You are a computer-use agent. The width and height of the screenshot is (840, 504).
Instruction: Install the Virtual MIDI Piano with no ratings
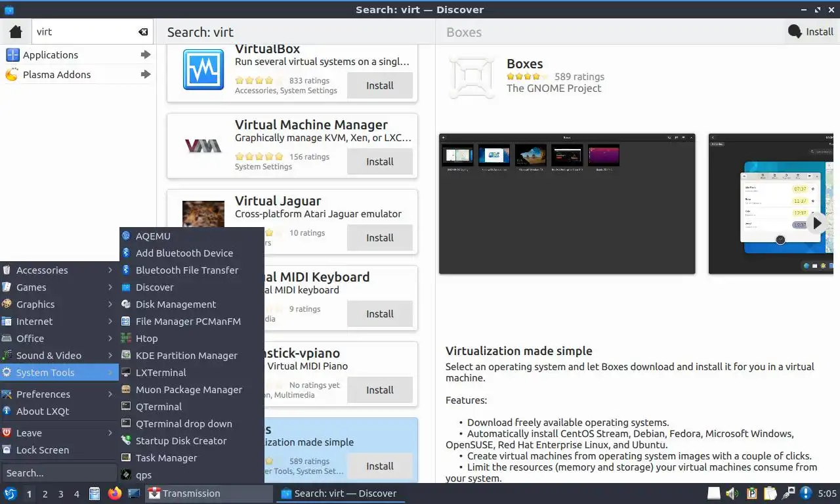pos(379,390)
